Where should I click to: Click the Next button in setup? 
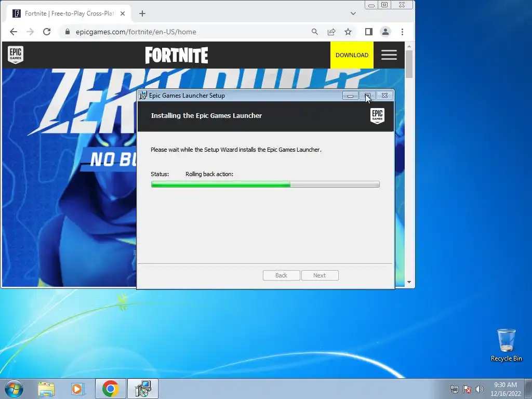click(320, 275)
